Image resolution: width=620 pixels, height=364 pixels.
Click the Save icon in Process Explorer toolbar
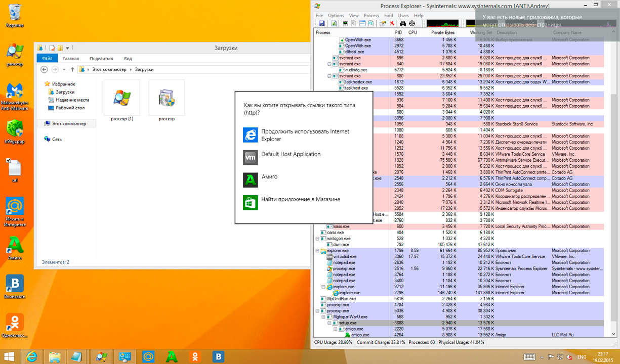coord(320,23)
